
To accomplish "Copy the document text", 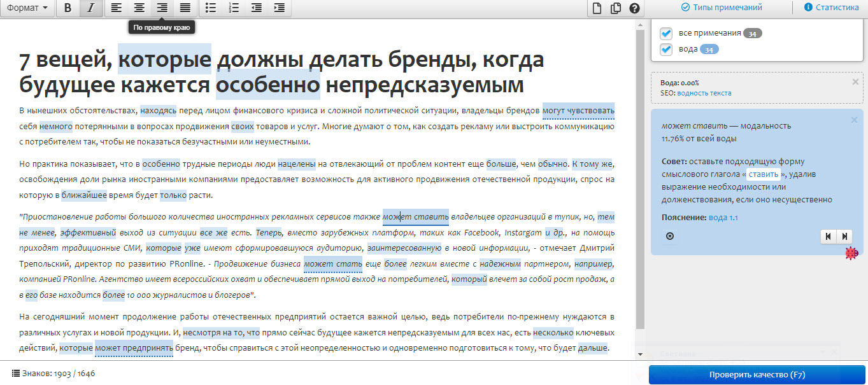I will [x=615, y=8].
